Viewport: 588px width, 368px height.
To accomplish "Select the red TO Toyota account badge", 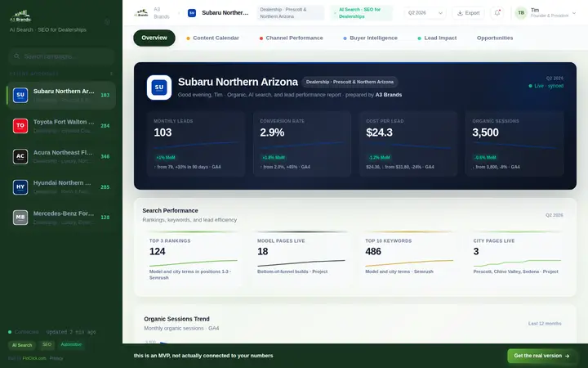I will click(20, 126).
